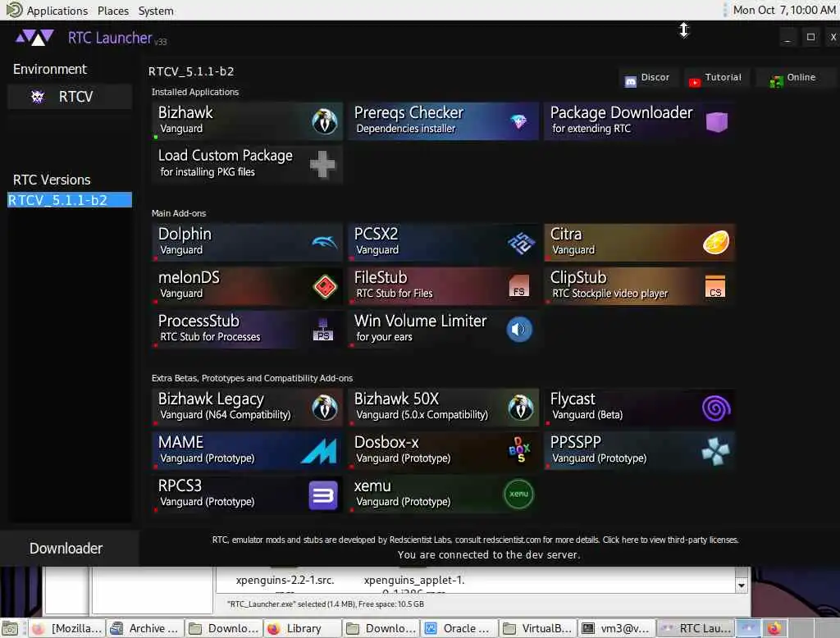The image size is (840, 638).
Task: Open the Discord link button
Action: (x=648, y=78)
